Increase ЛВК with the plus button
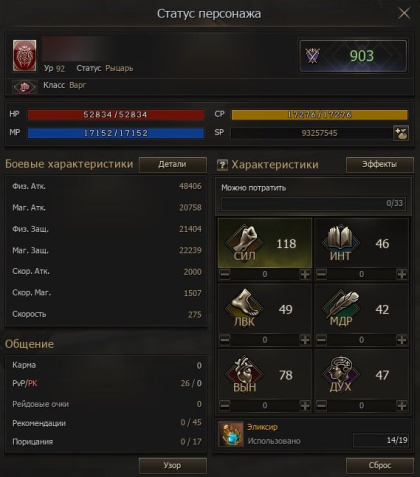 click(x=305, y=340)
